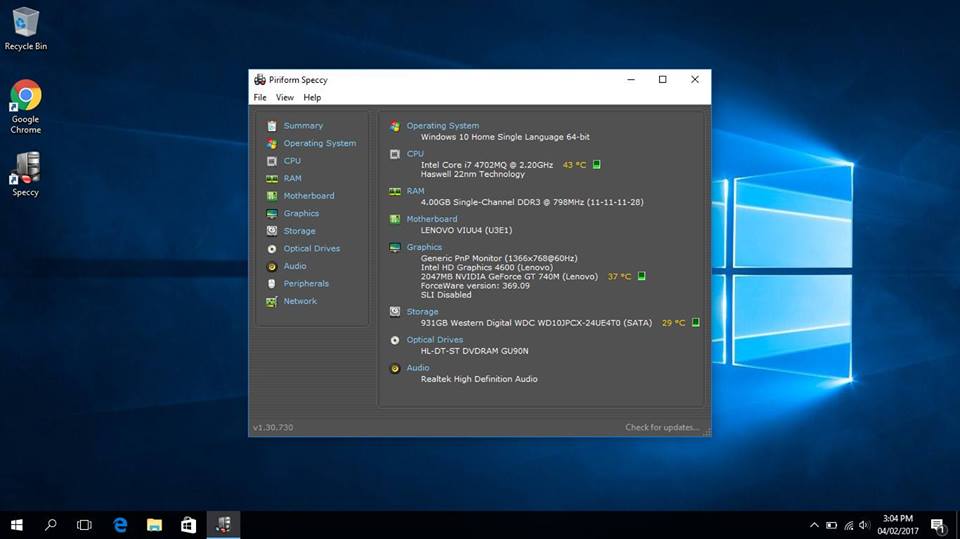Select the 4.00GB Single-Channel DDR3 line
This screenshot has height=539, width=960.
pyautogui.click(x=532, y=202)
